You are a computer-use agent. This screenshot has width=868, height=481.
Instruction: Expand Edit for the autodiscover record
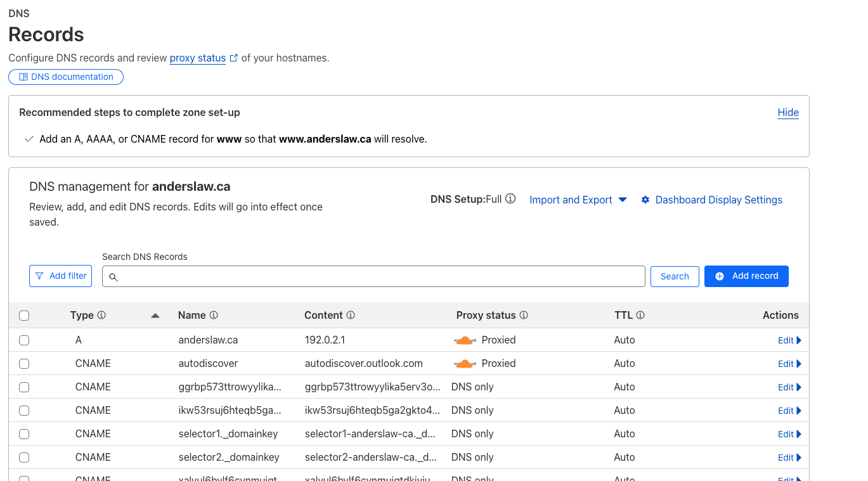(789, 364)
